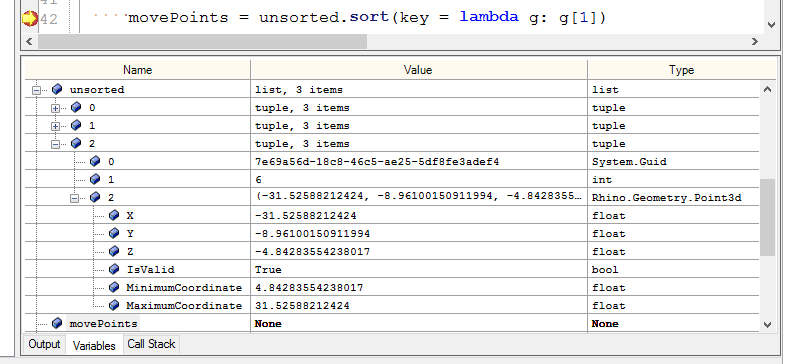Viewport: 785px width, 364px height.
Task: Click the editor's horizontal scrollbar thumb
Action: pos(202,42)
